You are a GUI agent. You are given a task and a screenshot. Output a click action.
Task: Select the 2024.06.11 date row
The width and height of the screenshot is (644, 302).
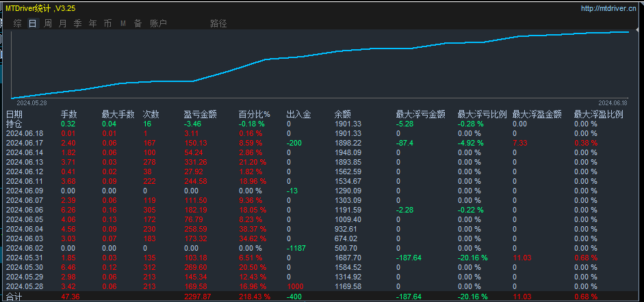click(x=25, y=181)
